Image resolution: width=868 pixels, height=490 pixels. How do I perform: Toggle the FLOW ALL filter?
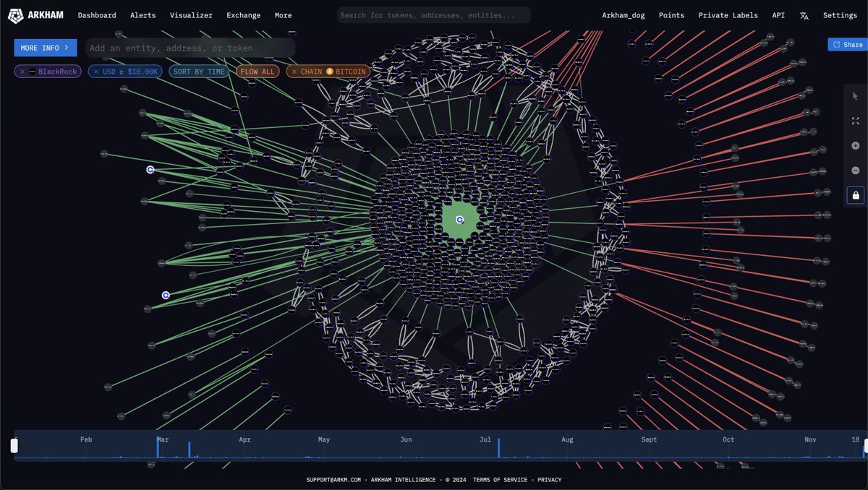tap(258, 72)
